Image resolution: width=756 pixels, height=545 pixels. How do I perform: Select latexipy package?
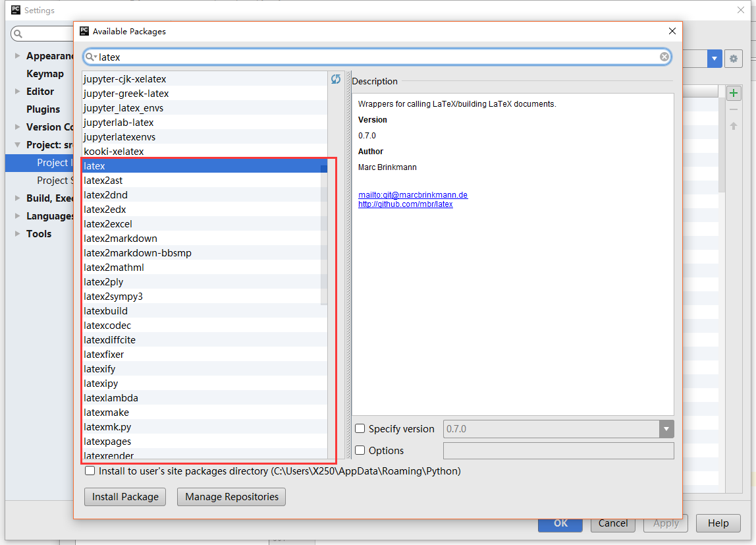coord(204,383)
